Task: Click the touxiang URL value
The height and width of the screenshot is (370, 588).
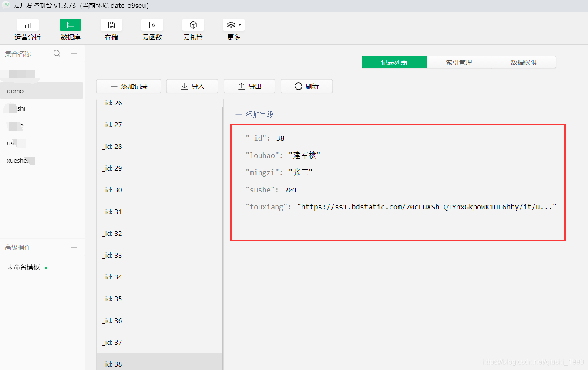Action: (x=427, y=207)
